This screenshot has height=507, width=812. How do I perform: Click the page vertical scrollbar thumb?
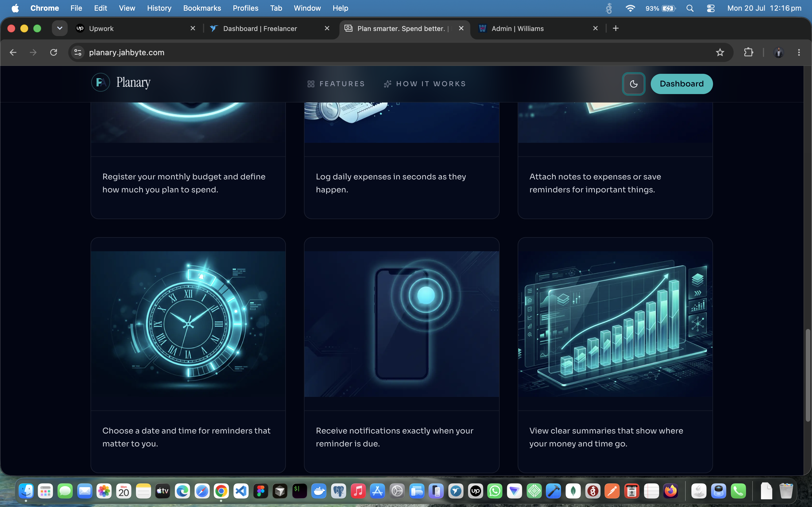[x=808, y=375]
